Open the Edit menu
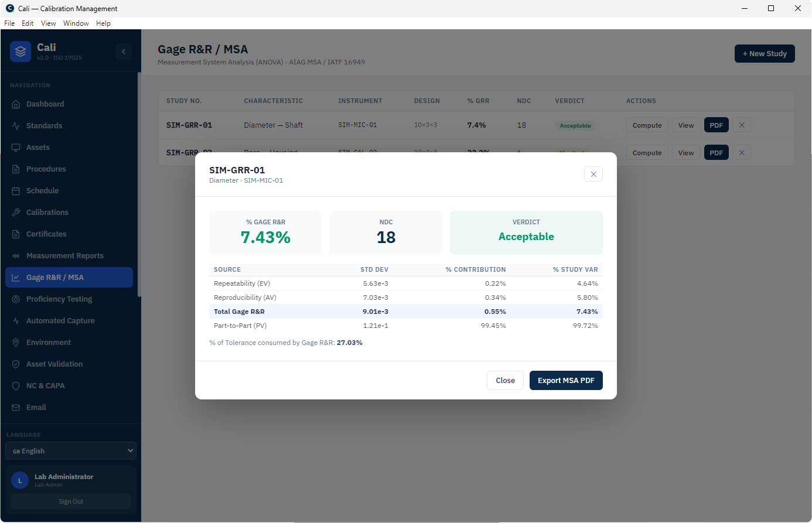This screenshot has height=523, width=812. (x=28, y=23)
